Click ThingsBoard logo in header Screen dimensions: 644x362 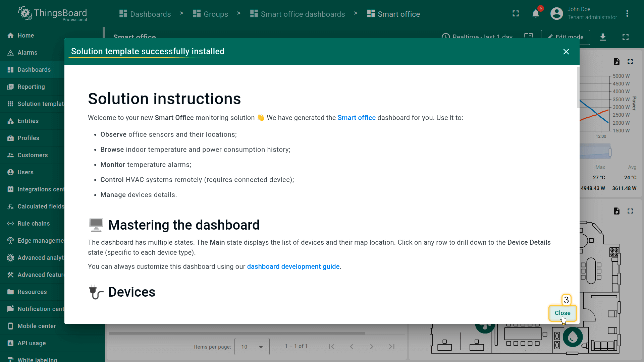click(53, 14)
